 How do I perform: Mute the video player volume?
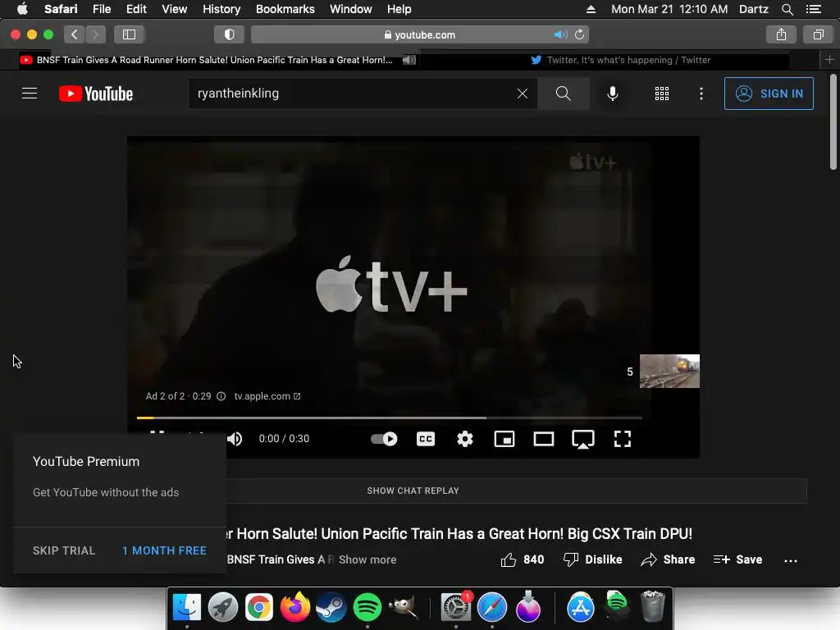click(235, 440)
